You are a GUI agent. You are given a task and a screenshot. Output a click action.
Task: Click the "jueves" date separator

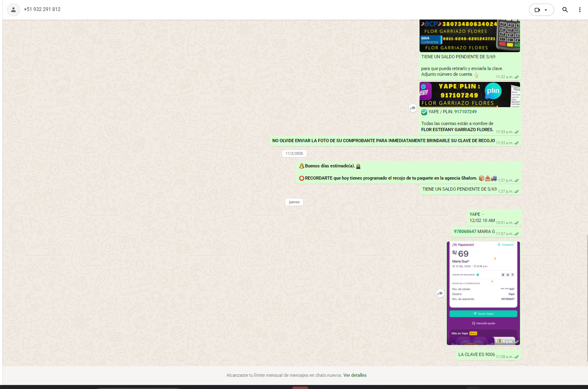point(294,202)
